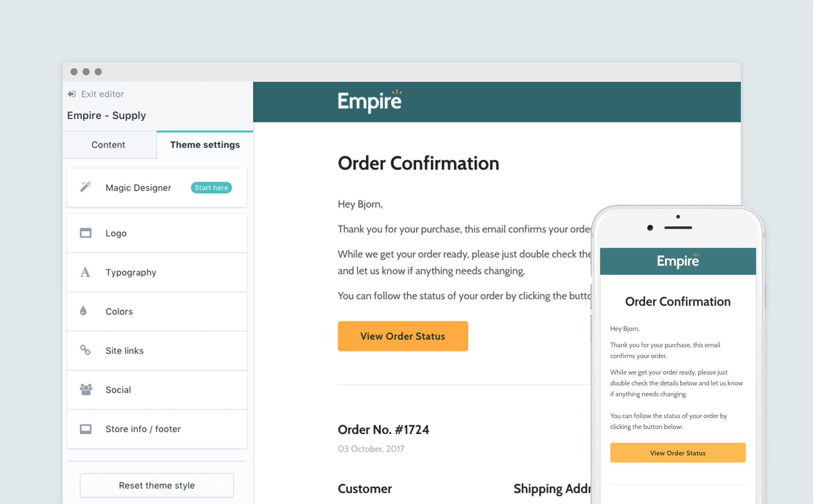
Task: Expand the Colors settings section
Action: pyautogui.click(x=157, y=312)
